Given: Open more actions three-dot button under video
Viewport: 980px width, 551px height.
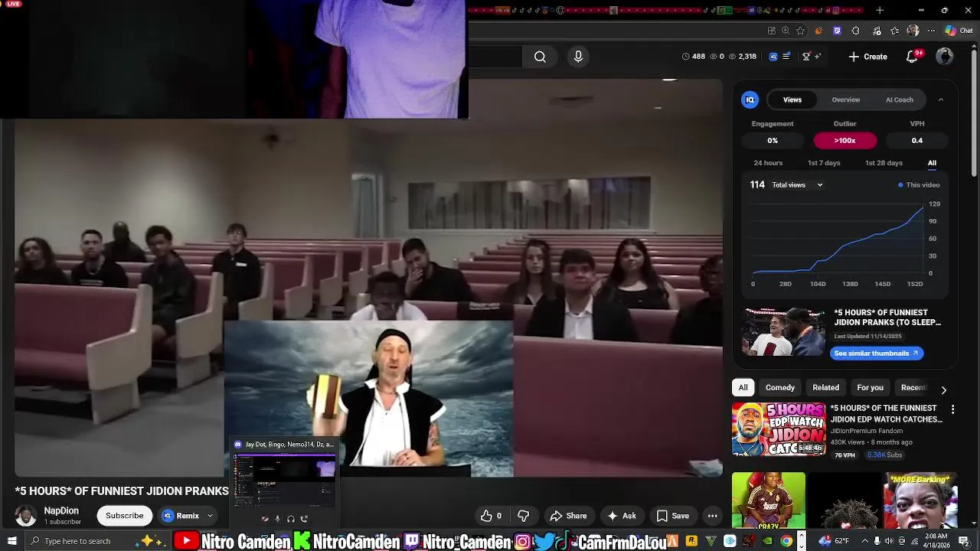Looking at the screenshot, I should click(712, 516).
